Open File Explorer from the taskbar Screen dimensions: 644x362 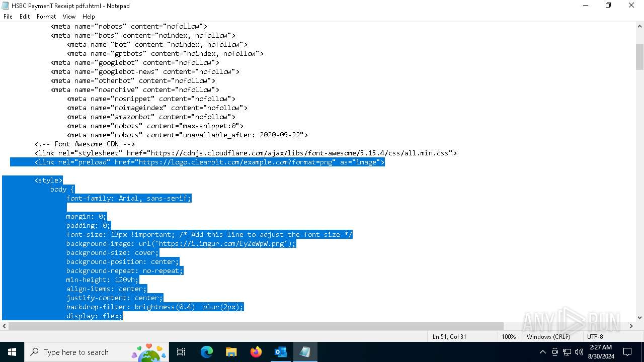pos(231,352)
